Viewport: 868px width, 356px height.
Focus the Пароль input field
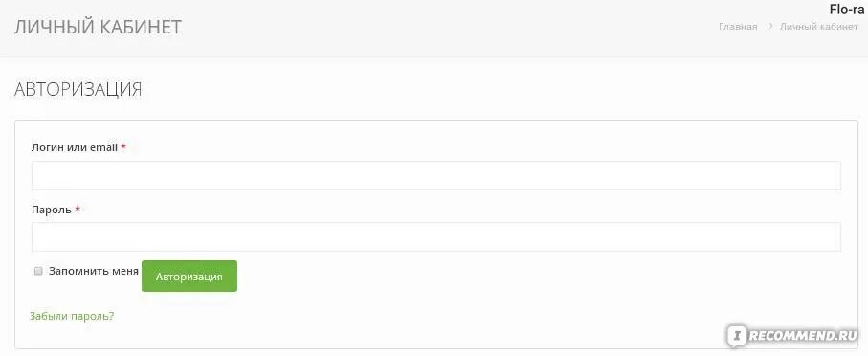(436, 237)
